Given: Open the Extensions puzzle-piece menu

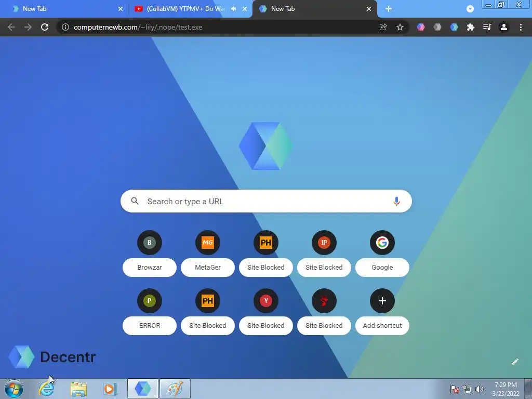Looking at the screenshot, I should [x=471, y=27].
